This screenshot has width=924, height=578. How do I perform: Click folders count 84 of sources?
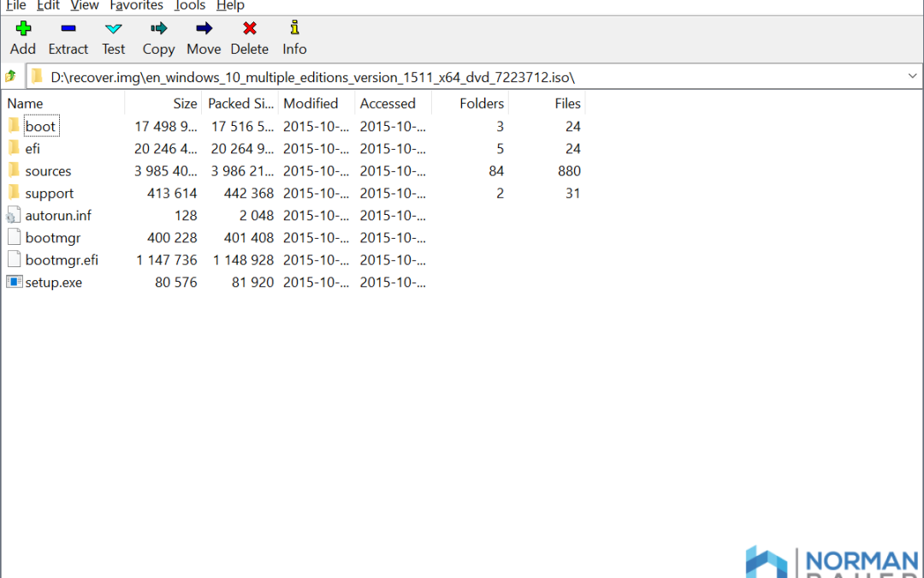(x=496, y=171)
